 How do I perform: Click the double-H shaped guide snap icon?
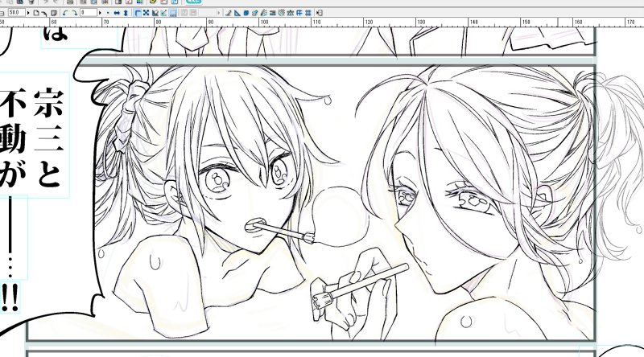click(x=299, y=13)
